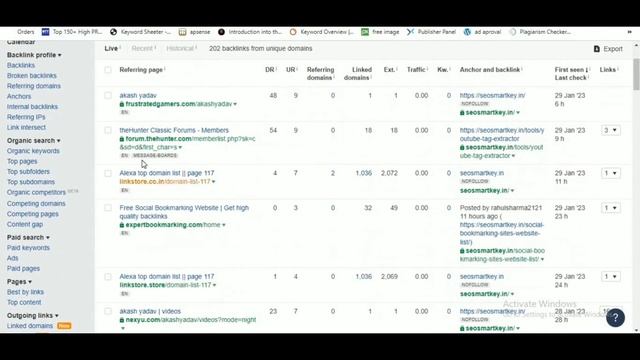Viewport: 640px width, 360px height.
Task: Open the Top pages sidebar link
Action: click(22, 161)
